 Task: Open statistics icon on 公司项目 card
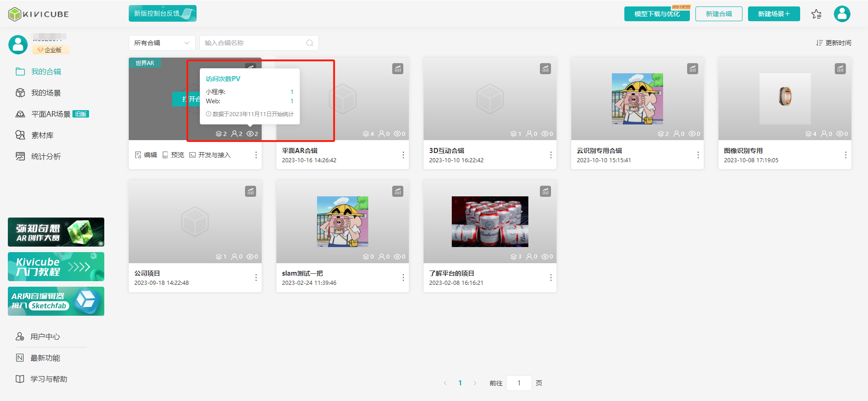click(250, 192)
